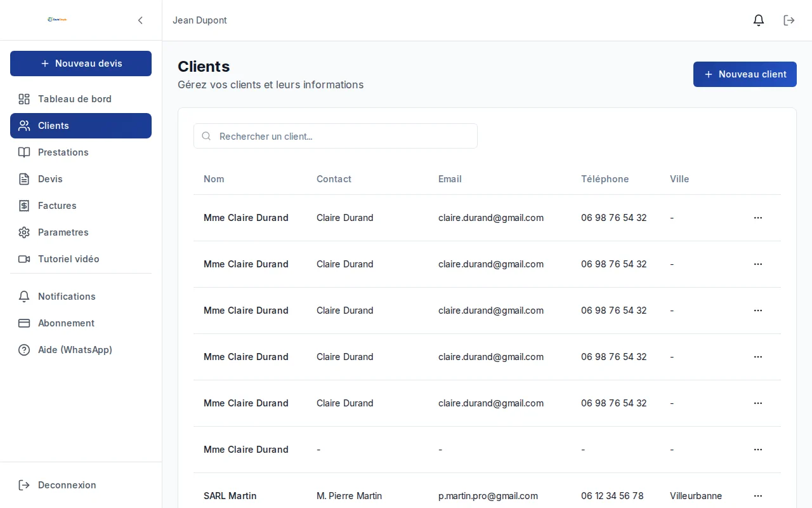Click the email p.martin.pro@gmail.com

pos(488,496)
